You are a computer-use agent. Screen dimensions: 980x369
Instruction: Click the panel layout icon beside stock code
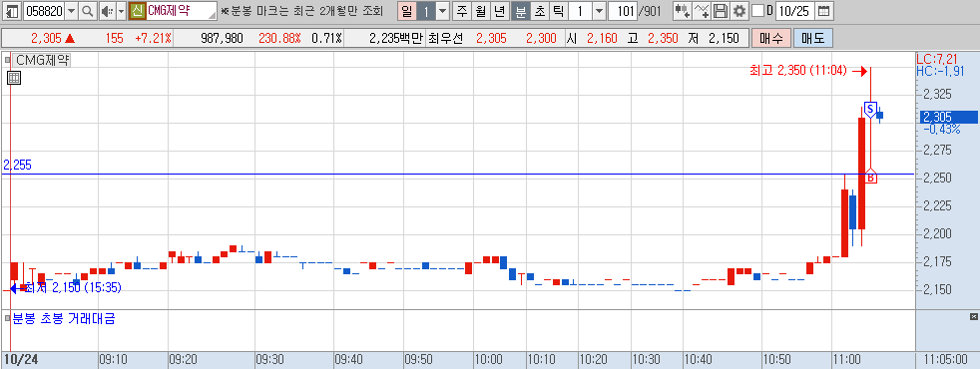[12, 11]
